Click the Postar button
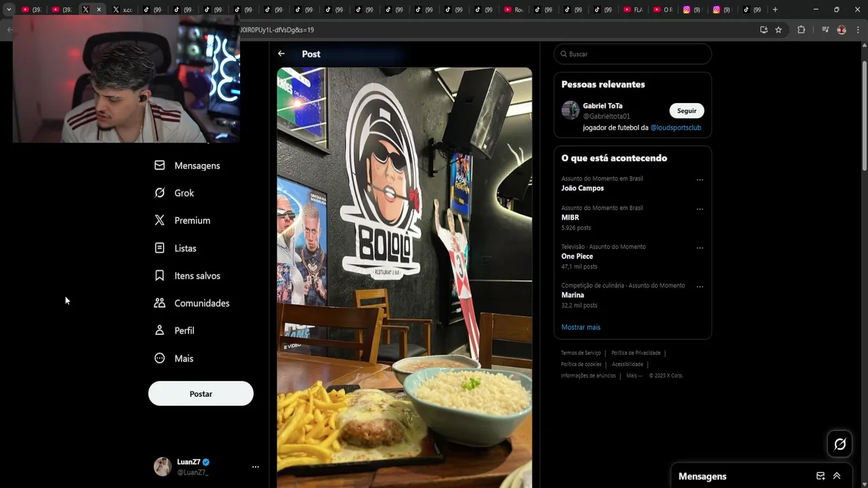The image size is (868, 488). click(x=201, y=394)
